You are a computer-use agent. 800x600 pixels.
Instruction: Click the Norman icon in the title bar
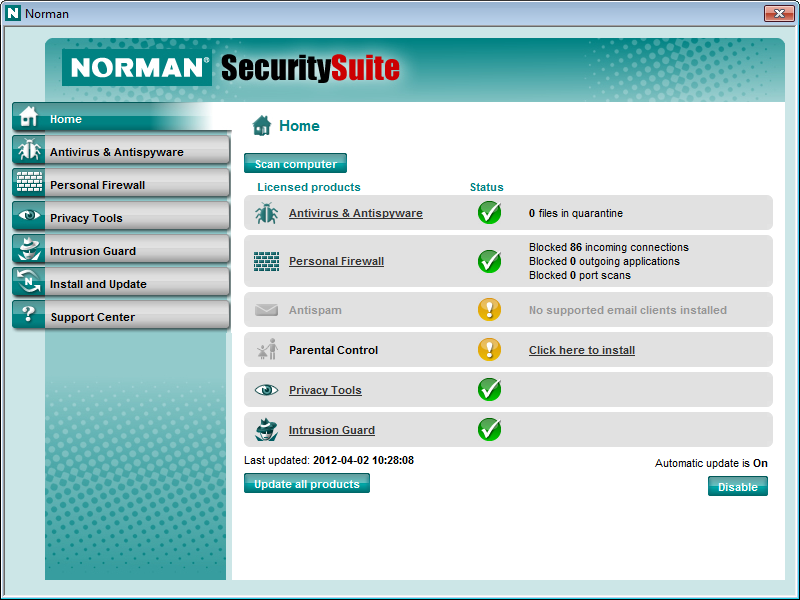pyautogui.click(x=13, y=13)
